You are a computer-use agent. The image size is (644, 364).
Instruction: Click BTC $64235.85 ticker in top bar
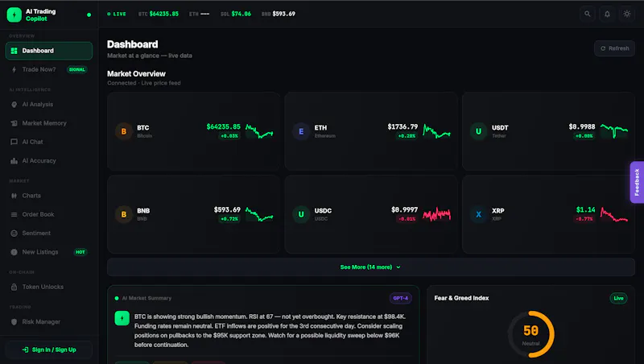159,14
